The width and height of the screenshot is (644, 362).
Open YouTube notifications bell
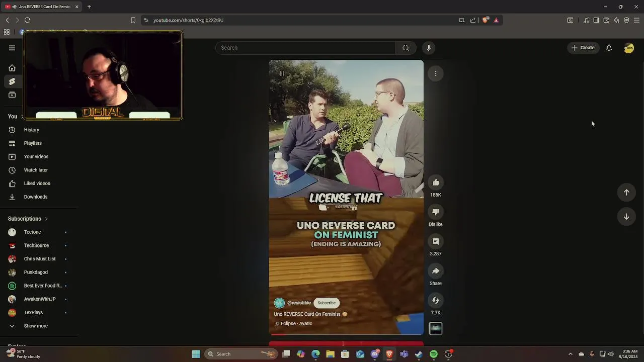[609, 48]
